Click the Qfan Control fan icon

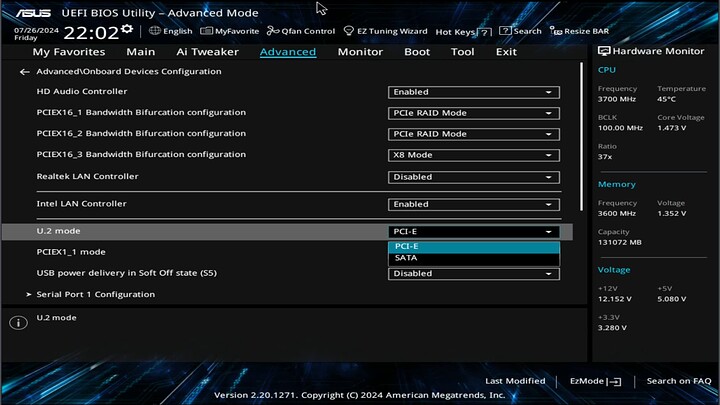(273, 31)
